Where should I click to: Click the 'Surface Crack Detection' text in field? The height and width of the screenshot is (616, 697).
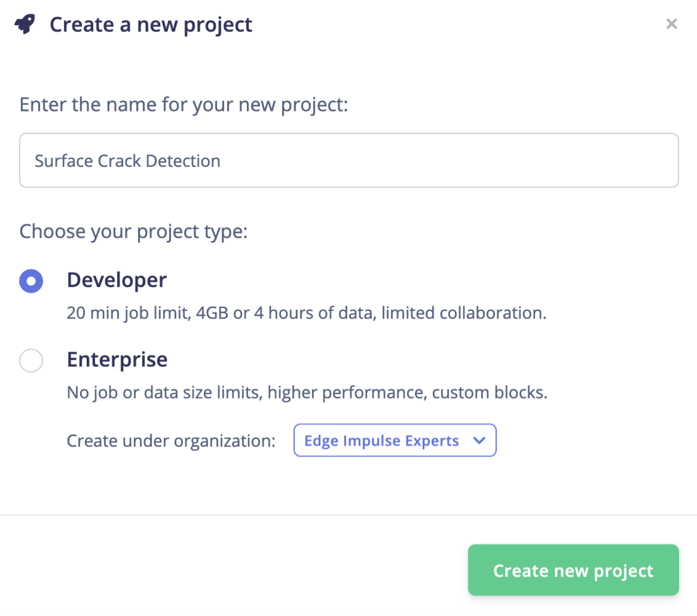pyautogui.click(x=127, y=161)
